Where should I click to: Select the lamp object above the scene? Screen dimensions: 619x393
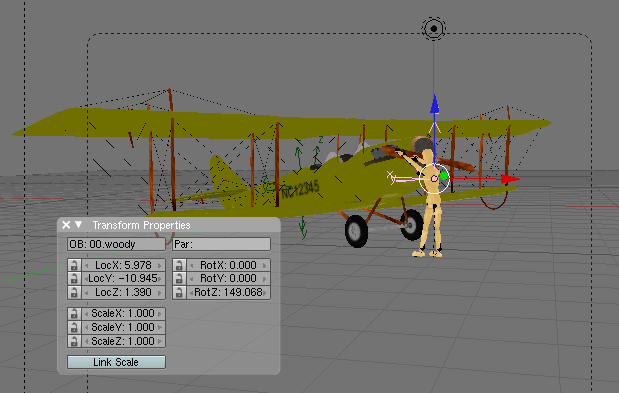(433, 29)
